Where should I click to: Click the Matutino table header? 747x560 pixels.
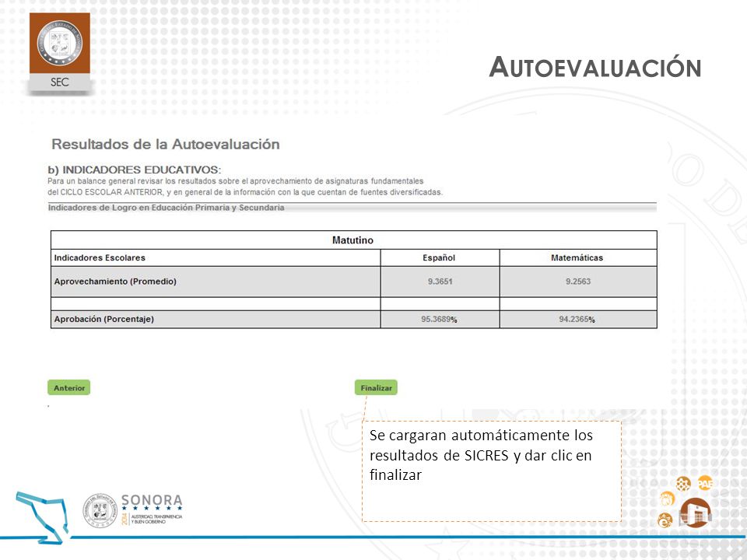[x=353, y=240]
